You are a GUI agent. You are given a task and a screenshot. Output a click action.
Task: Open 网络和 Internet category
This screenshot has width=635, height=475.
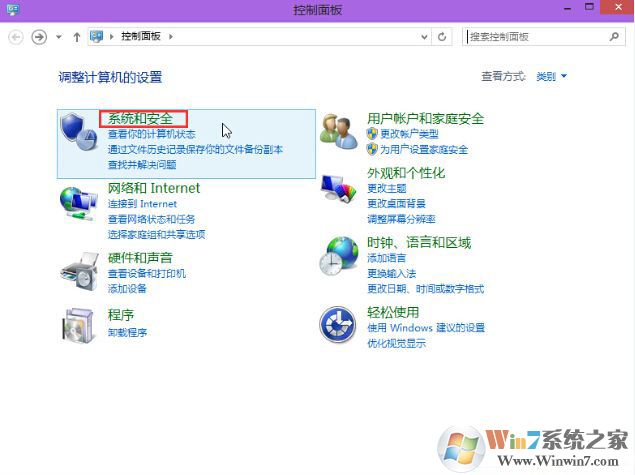[x=154, y=188]
